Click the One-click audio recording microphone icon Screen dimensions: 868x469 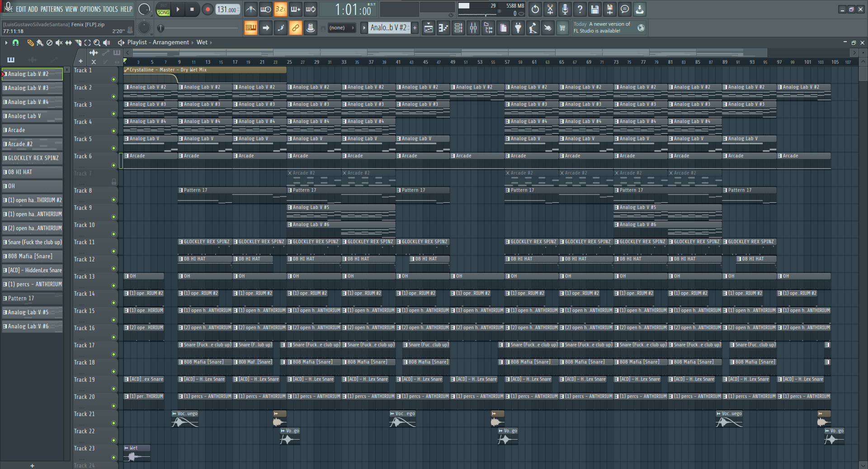565,9
